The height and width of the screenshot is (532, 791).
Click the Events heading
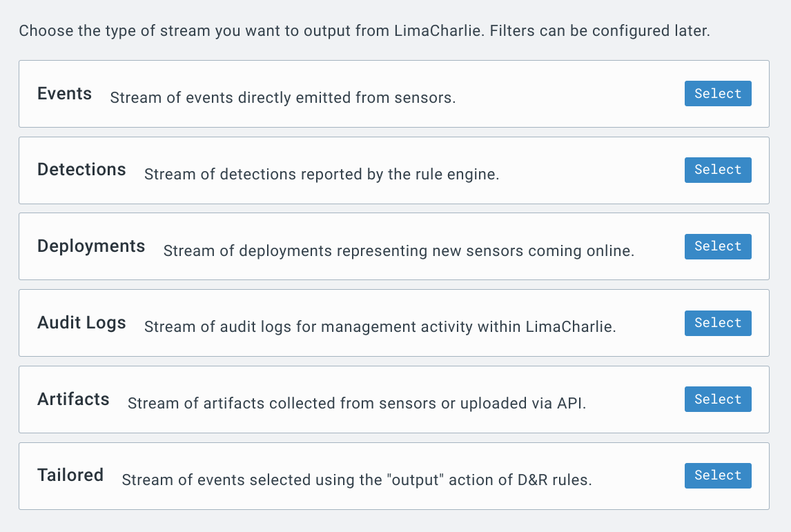point(65,94)
